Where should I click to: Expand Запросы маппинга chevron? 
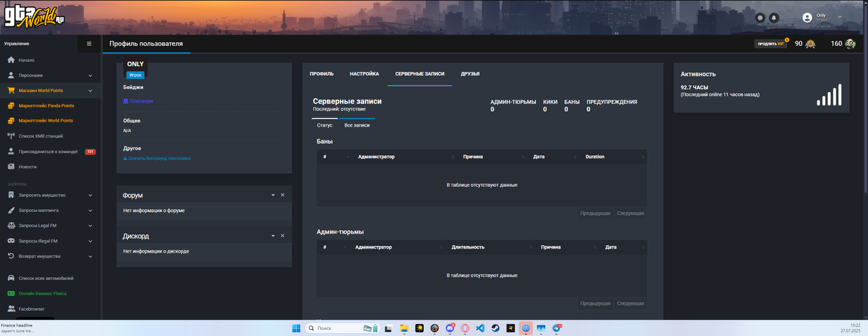[x=90, y=210]
